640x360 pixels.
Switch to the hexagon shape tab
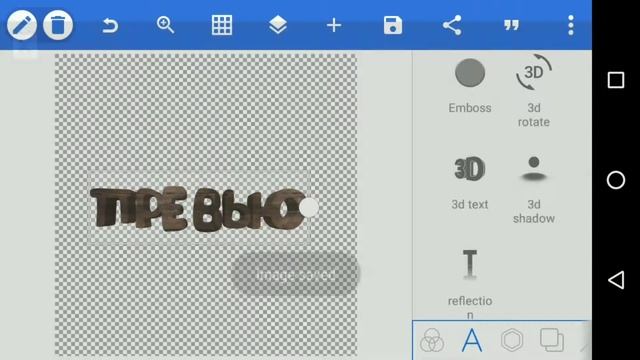point(512,340)
